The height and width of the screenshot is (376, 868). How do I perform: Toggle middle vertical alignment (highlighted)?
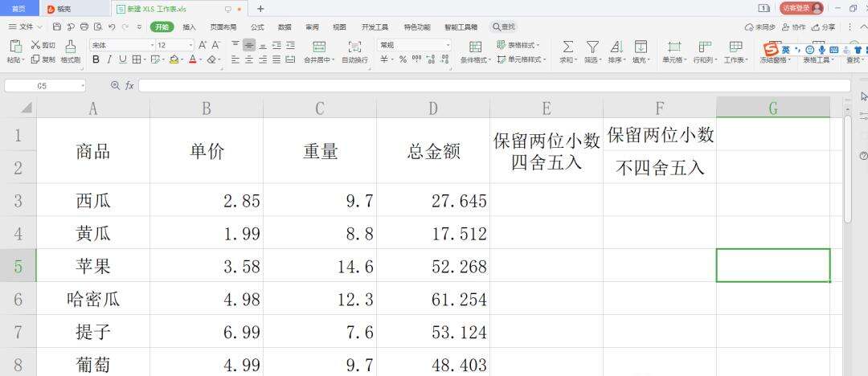[x=249, y=46]
